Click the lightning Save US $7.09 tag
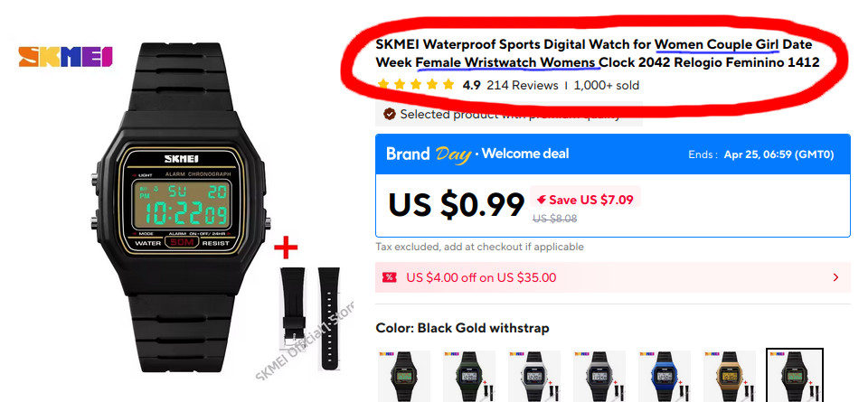This screenshot has width=868, height=402. click(x=585, y=200)
